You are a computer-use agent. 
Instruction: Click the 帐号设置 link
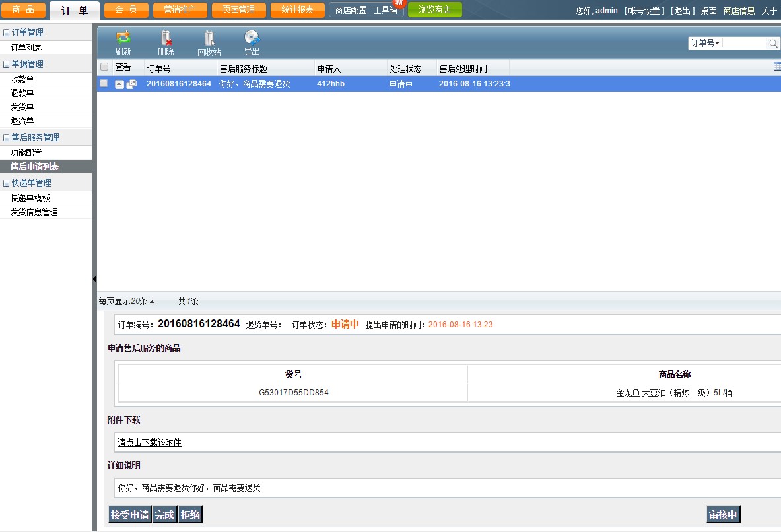[x=644, y=11]
